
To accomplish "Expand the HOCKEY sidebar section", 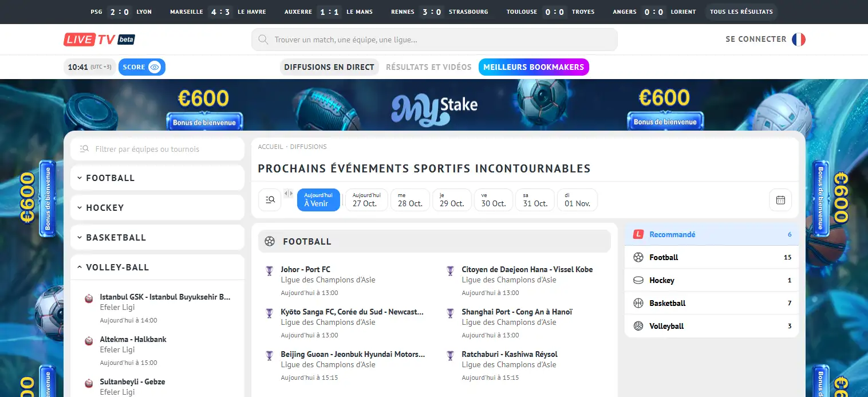I will point(157,208).
